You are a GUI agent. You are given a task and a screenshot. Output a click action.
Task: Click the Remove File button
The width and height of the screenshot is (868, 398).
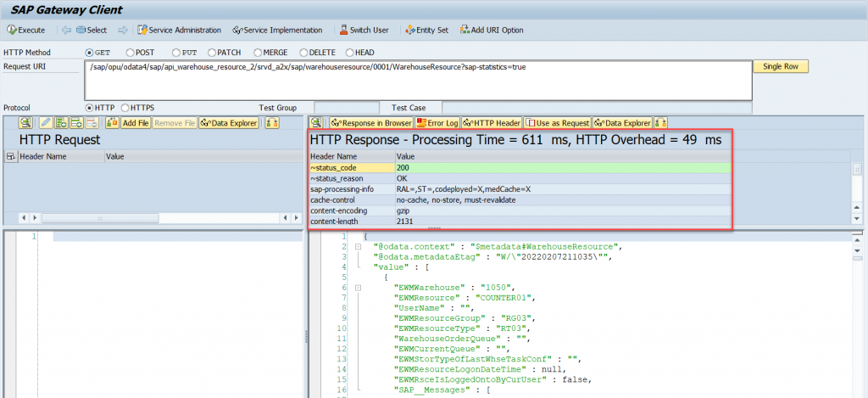pos(175,123)
